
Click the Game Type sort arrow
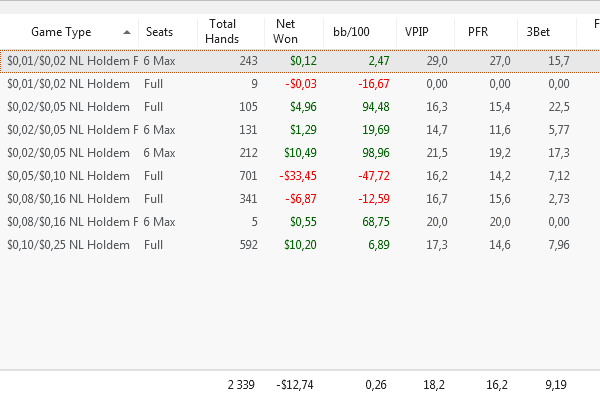pyautogui.click(x=127, y=33)
